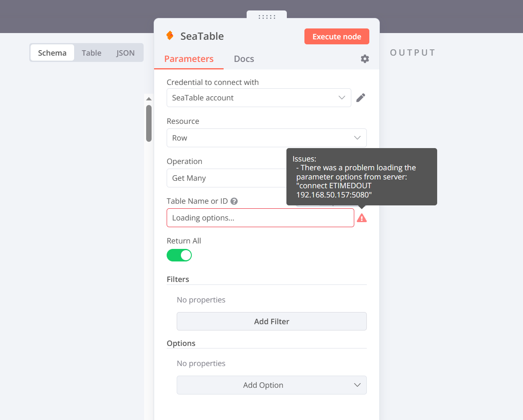Open the Resource dropdown showing Row
Viewport: 523px width, 420px height.
tap(266, 138)
